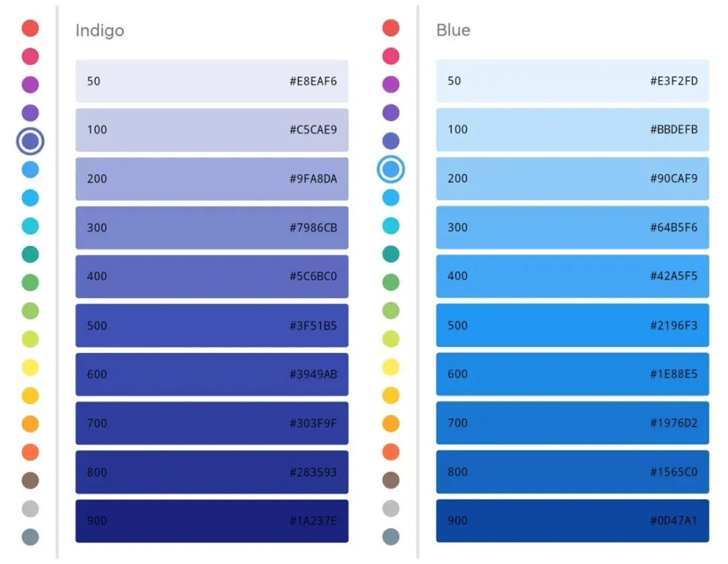
Task: Choose the brown dot beside the Indigo panel
Action: tap(30, 480)
